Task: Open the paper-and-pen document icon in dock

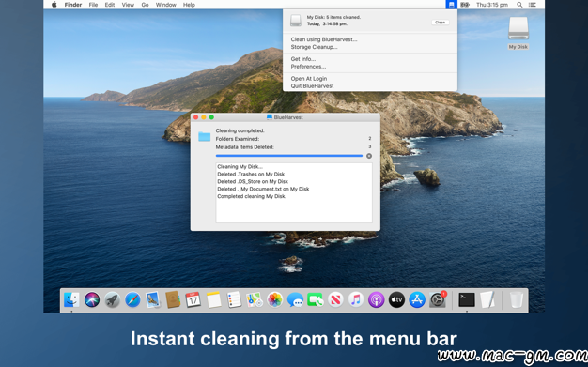Action: pos(487,300)
